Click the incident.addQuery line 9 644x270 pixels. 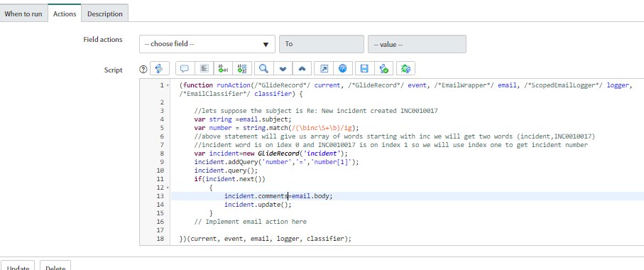pos(276,162)
